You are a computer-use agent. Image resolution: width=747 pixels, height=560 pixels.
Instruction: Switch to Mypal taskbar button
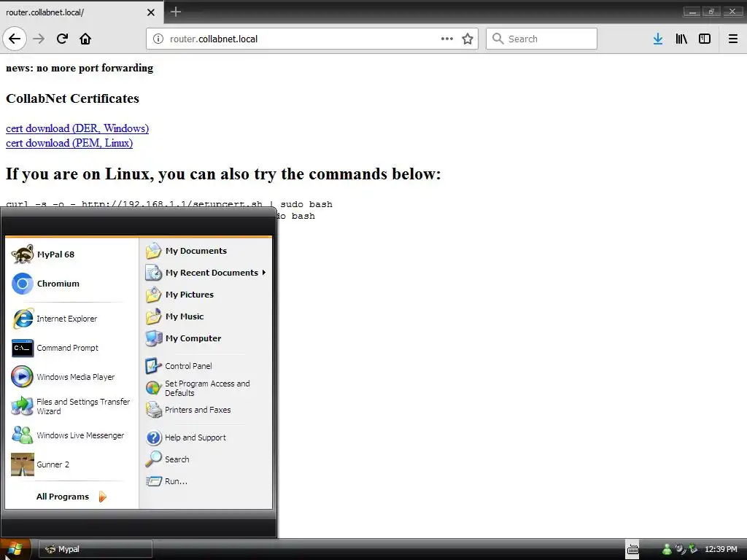click(96, 549)
